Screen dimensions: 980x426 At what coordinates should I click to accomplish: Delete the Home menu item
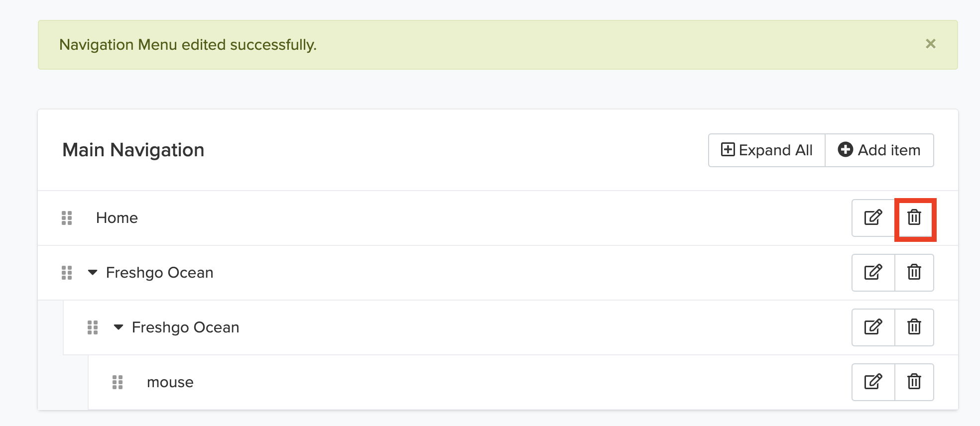(914, 218)
